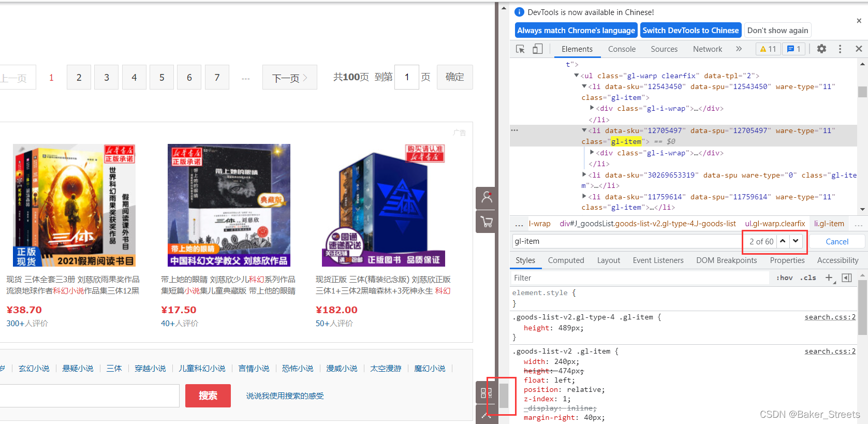Click the red 搜索 search button
This screenshot has width=868, height=424.
click(208, 396)
